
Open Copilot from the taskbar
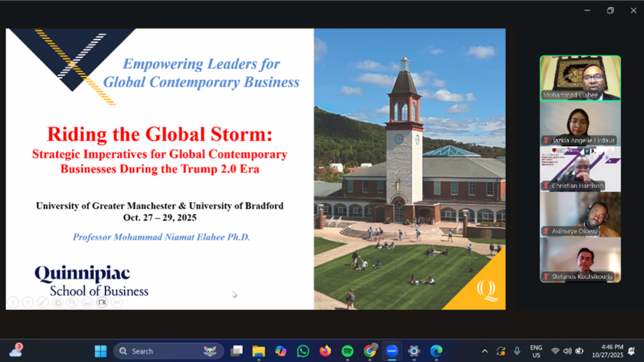(x=281, y=351)
